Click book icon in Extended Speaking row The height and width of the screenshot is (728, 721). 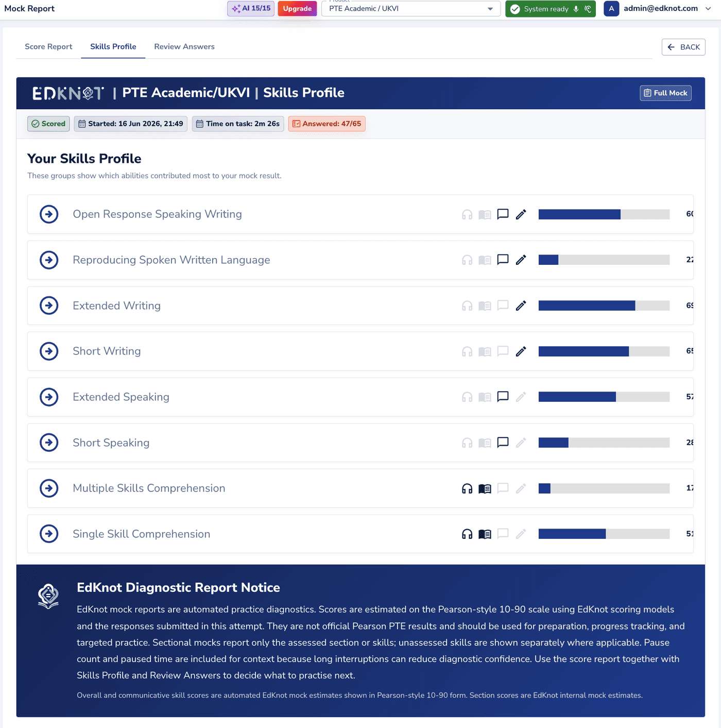[485, 397]
